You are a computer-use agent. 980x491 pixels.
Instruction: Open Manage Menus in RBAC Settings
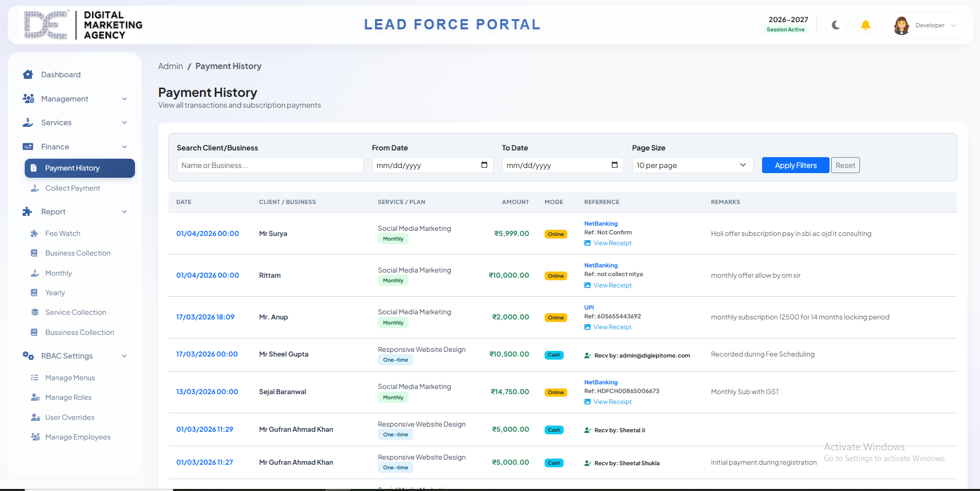[x=70, y=378]
